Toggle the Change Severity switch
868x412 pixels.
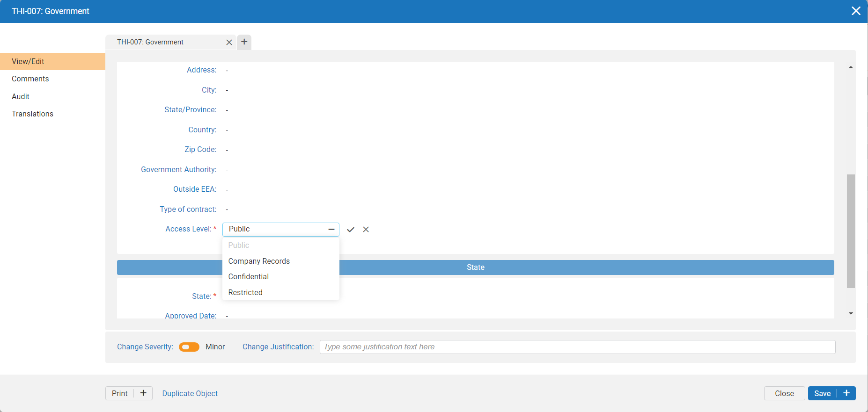click(189, 347)
